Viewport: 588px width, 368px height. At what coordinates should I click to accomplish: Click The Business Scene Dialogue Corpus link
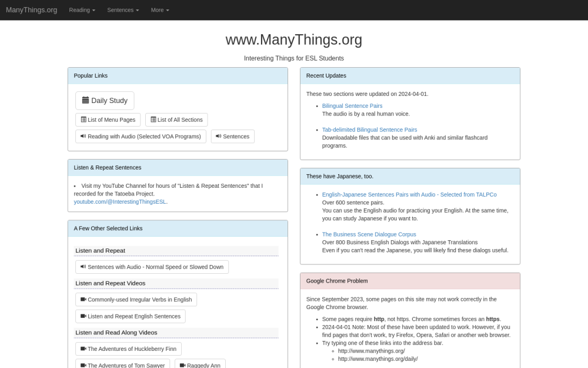(369, 234)
